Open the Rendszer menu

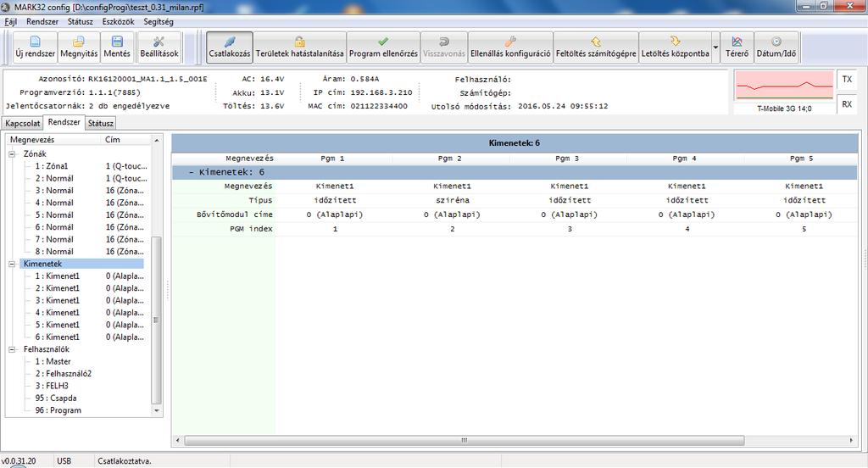coord(42,21)
